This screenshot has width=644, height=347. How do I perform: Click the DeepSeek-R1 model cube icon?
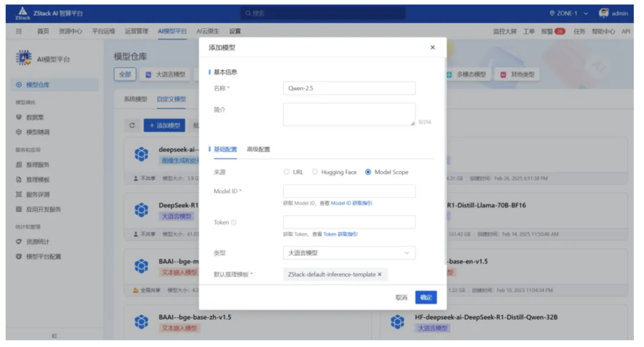(141, 210)
